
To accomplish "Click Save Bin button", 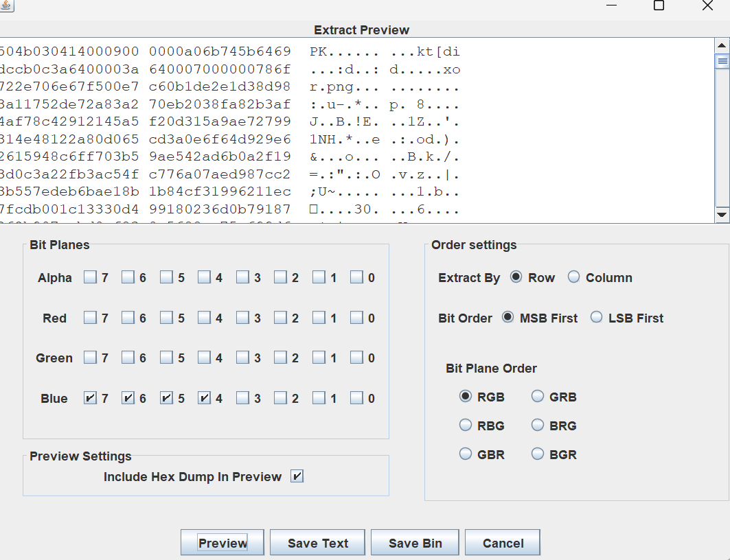I will coord(415,543).
